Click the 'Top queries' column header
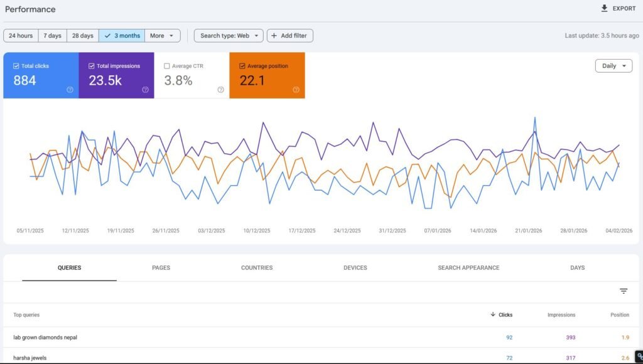 point(26,315)
